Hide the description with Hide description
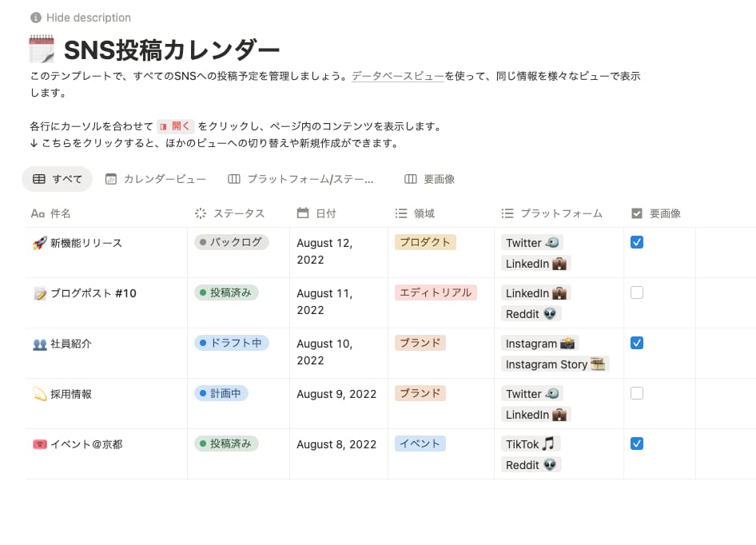This screenshot has width=756, height=545. (x=82, y=17)
